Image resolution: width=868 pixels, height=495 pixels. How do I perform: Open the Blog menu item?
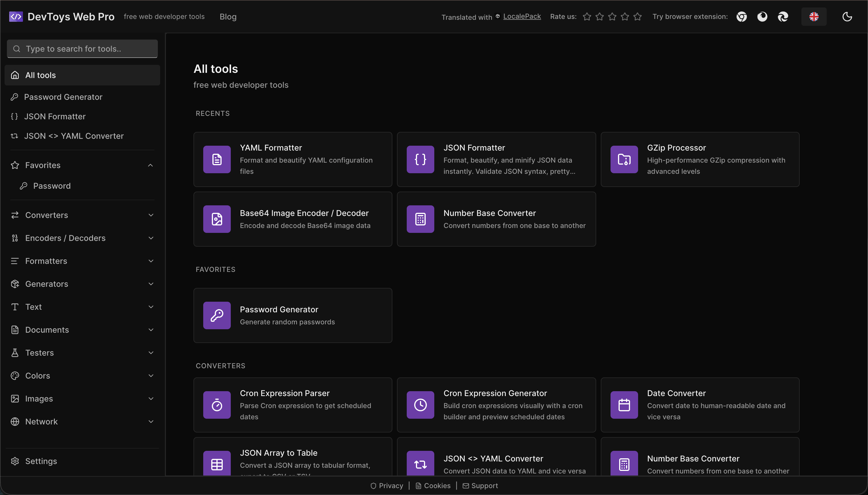click(228, 17)
